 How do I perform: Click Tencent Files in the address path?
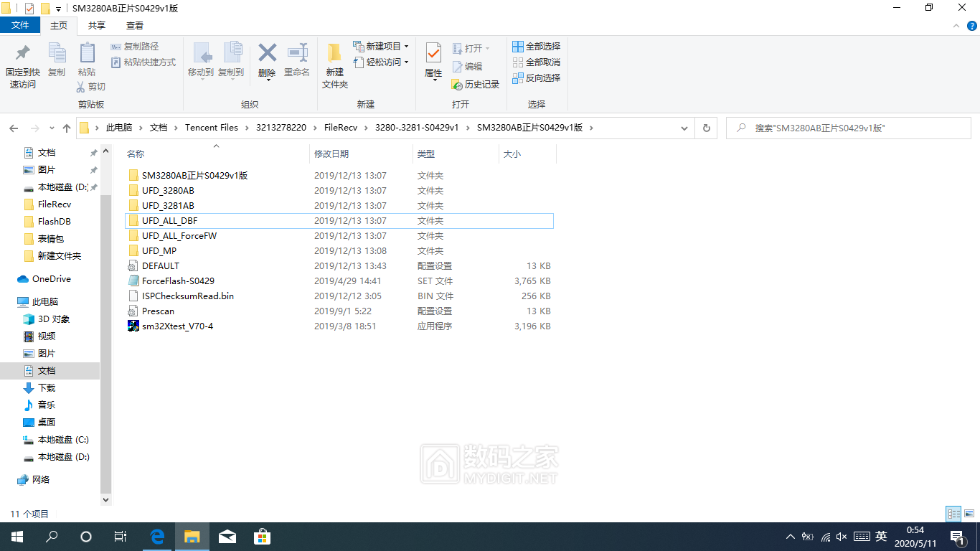pos(212,128)
